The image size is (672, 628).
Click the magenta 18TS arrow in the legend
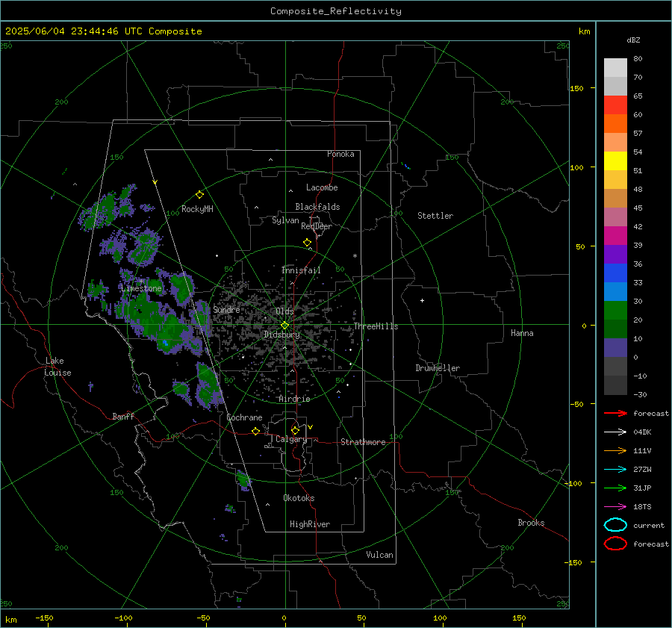coord(615,507)
